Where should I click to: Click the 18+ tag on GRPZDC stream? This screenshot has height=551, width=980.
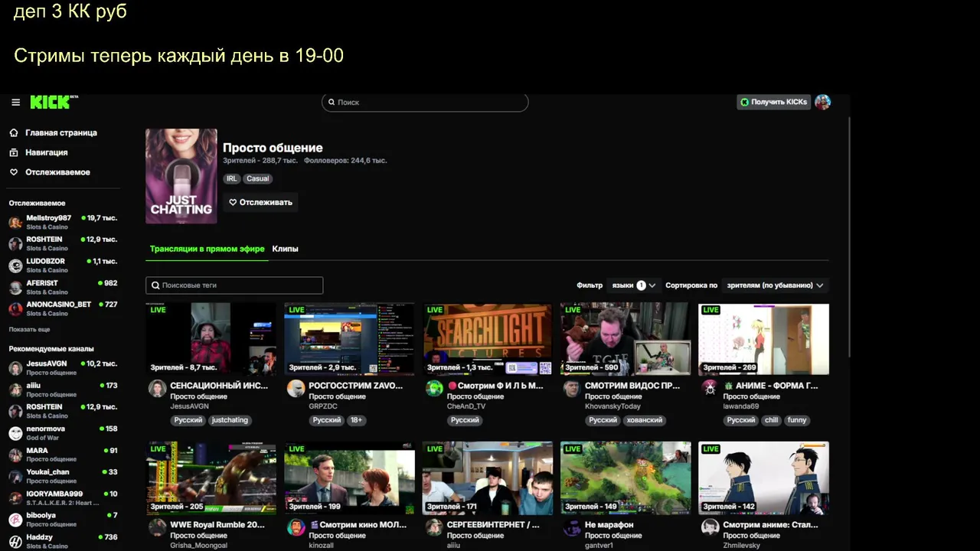point(356,420)
